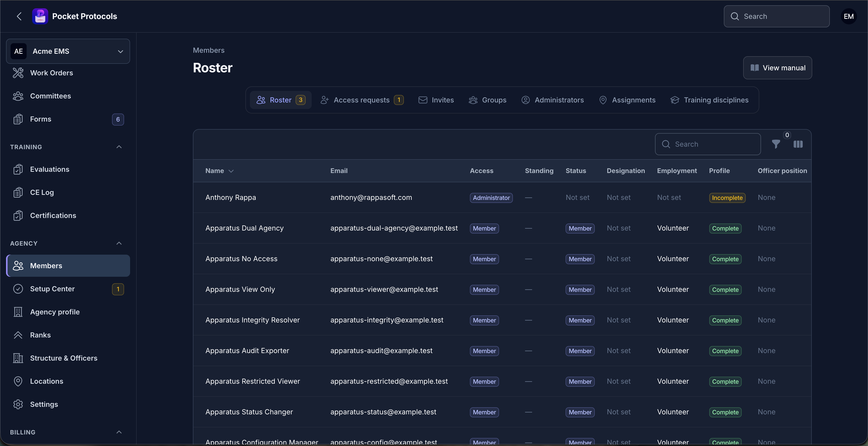868x446 pixels.
Task: Click the Profile column header
Action: [x=719, y=171]
